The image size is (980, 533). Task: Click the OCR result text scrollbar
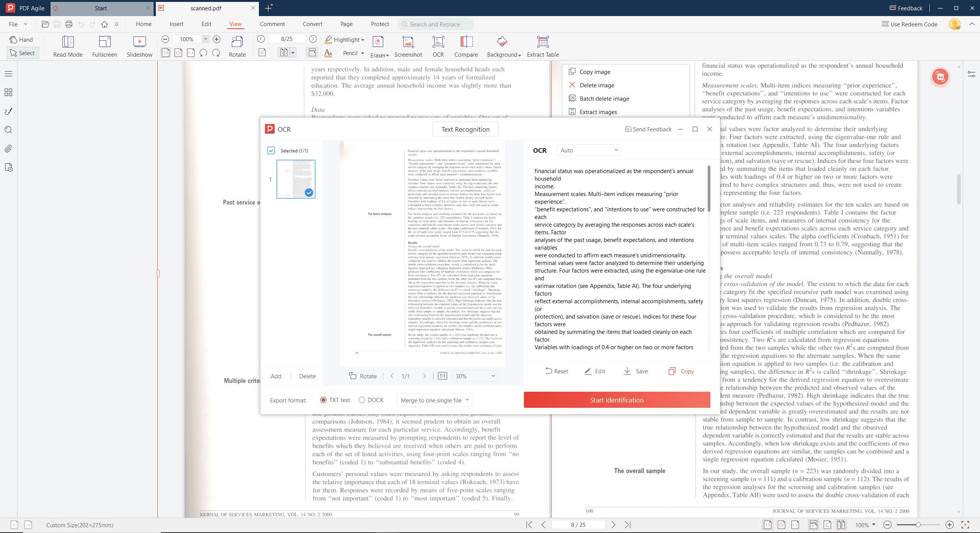coord(709,188)
